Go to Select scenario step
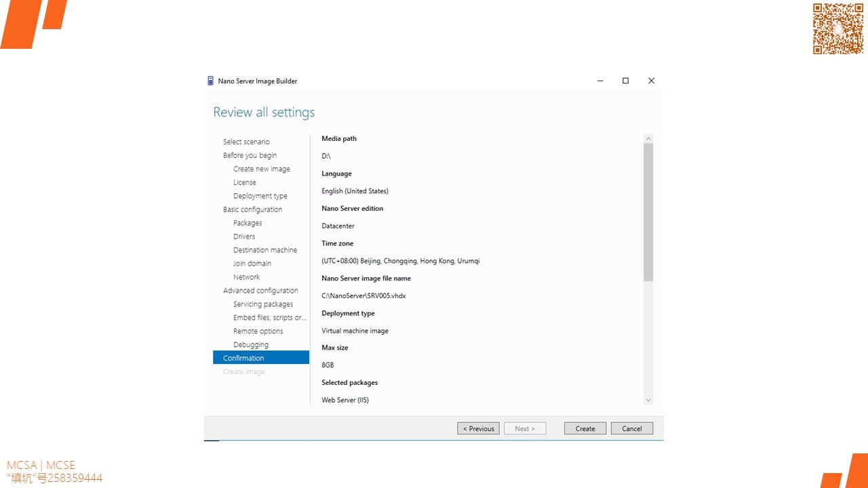Screen dimensions: 868x488 [x=246, y=142]
